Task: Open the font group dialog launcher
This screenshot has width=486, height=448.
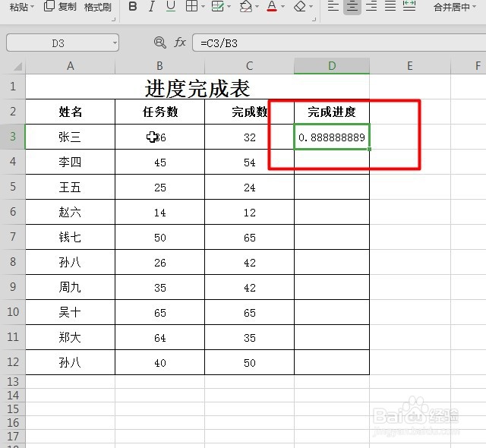Action: coord(314,19)
